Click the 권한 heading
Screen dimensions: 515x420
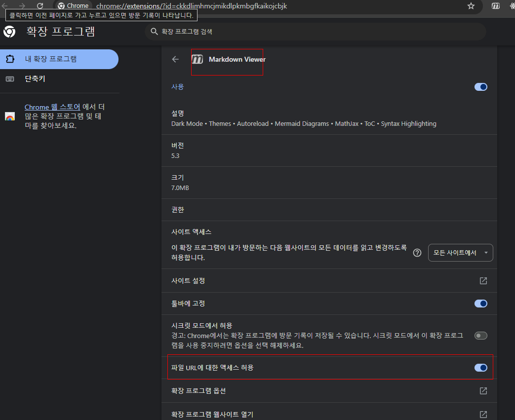(x=178, y=210)
